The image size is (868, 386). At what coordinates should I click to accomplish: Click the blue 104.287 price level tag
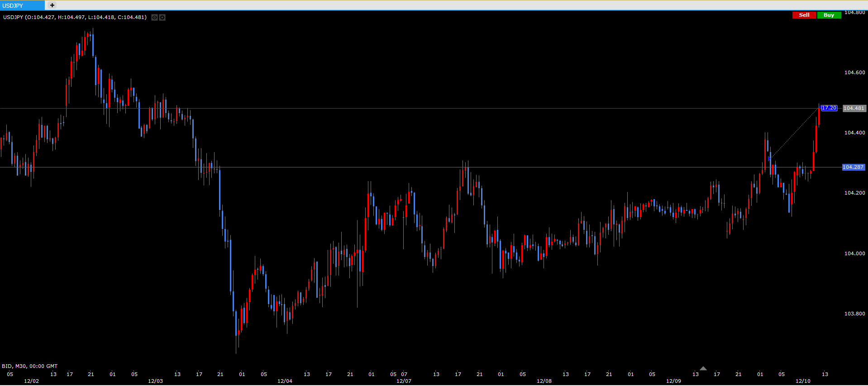pyautogui.click(x=853, y=167)
